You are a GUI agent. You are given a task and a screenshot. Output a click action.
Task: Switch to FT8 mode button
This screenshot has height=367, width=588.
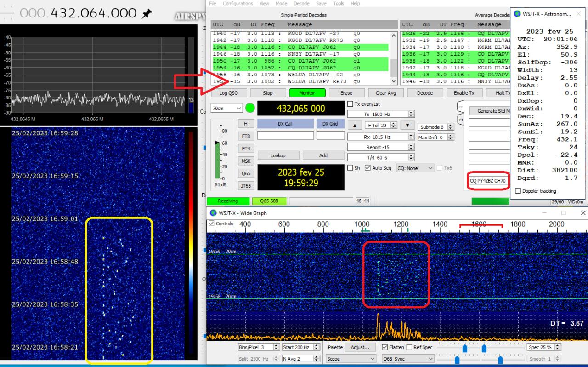[x=246, y=136]
